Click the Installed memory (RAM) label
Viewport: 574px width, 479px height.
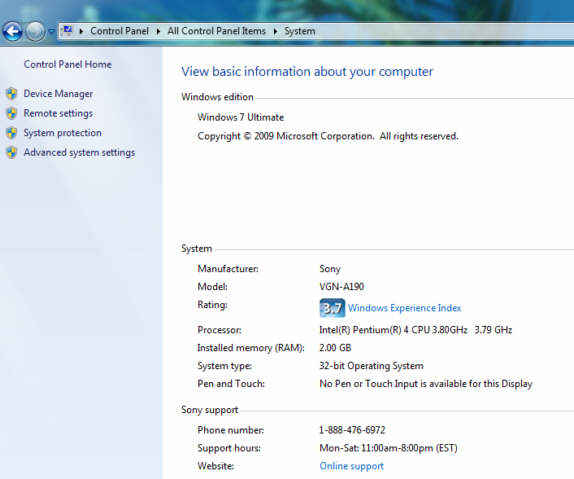[251, 348]
